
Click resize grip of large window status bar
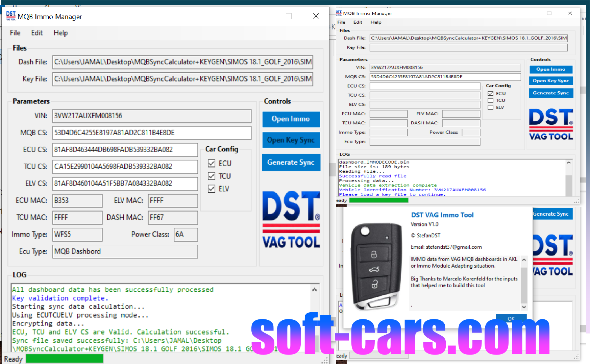point(325,360)
